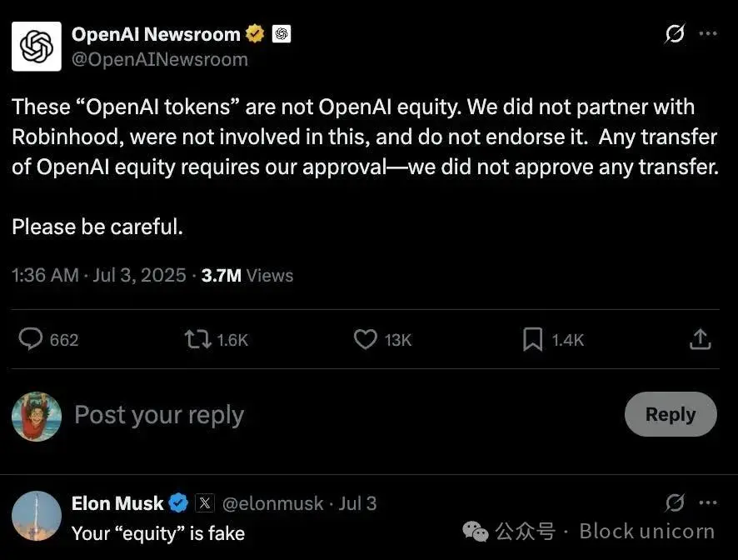Repost the OpenAI Newsroom tweet
Image resolution: width=738 pixels, height=560 pixels.
pos(197,339)
